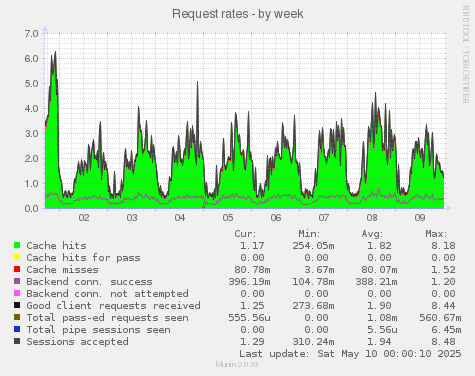The image size is (475, 376).
Task: Click the black Good client requests swatch
Action: 17,305
